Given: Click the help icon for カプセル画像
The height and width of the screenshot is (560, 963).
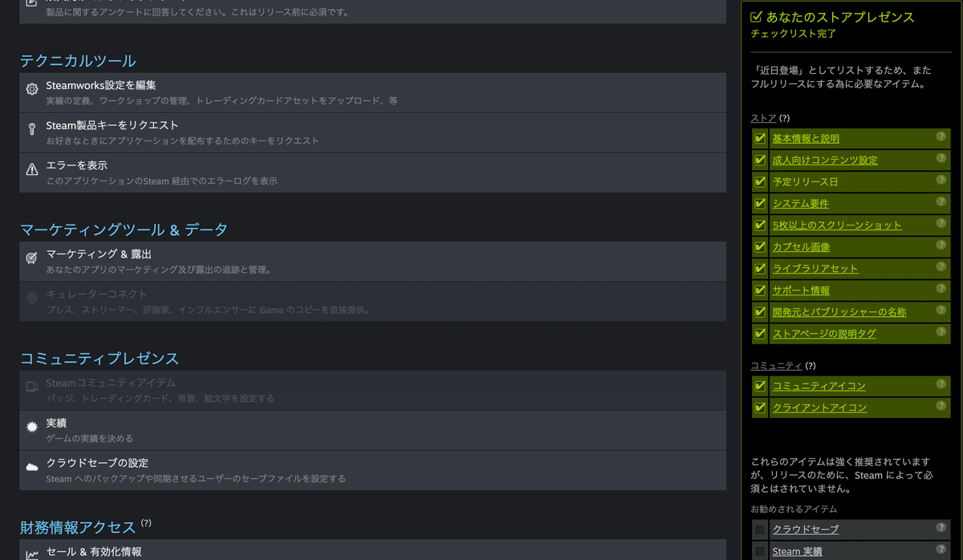Looking at the screenshot, I should click(941, 245).
